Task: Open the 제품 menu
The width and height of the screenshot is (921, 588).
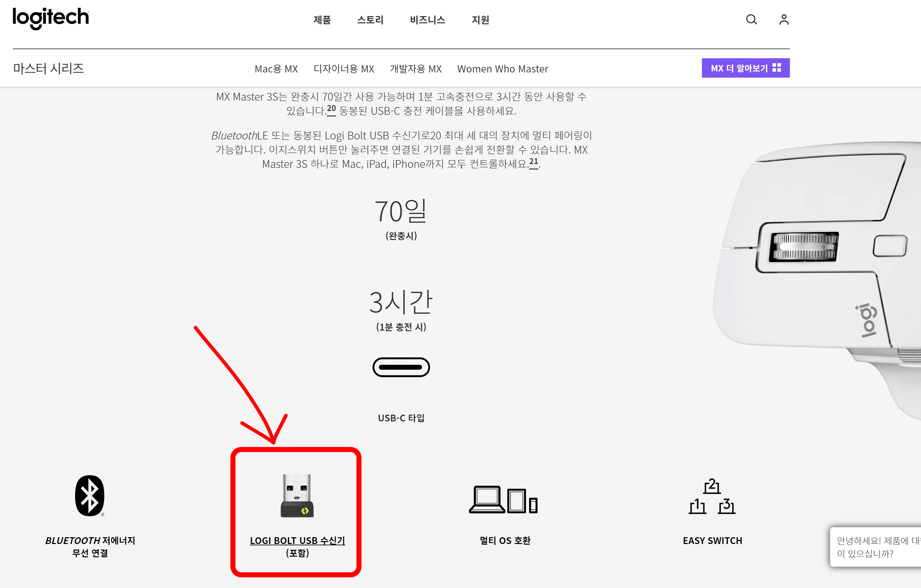Action: click(322, 20)
